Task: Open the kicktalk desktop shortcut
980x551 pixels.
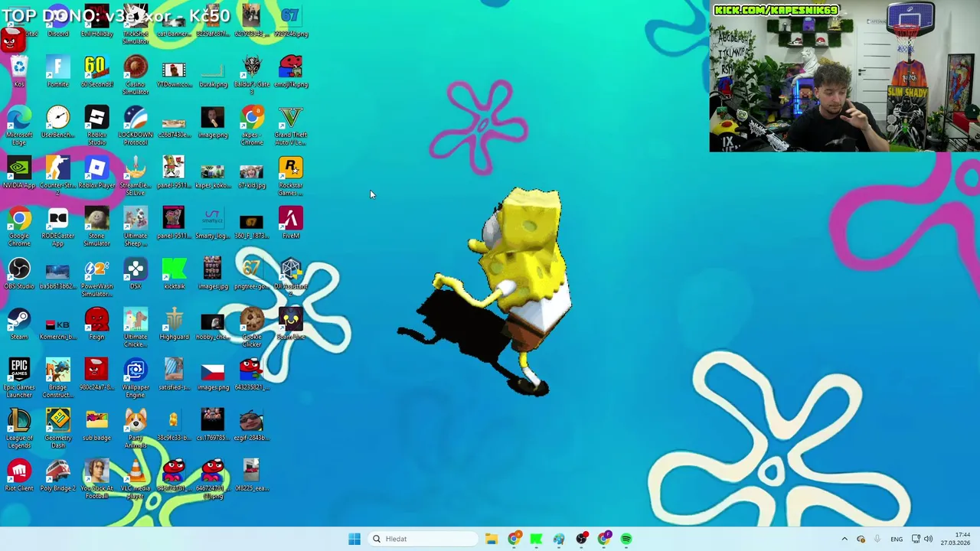Action: 174,274
